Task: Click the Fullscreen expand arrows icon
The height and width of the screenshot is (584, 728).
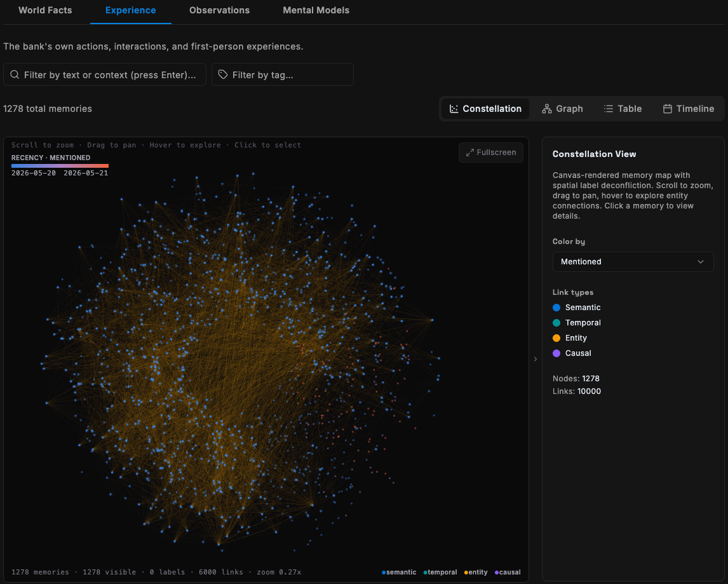Action: (x=470, y=153)
